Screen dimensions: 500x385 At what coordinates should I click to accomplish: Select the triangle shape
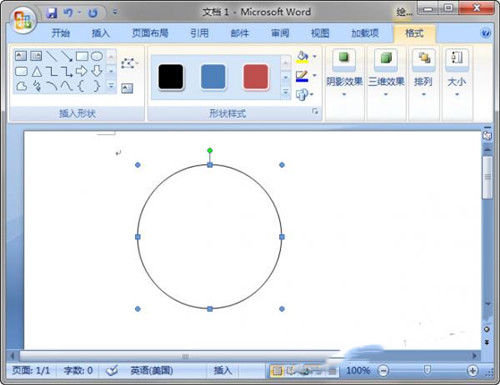click(x=37, y=71)
